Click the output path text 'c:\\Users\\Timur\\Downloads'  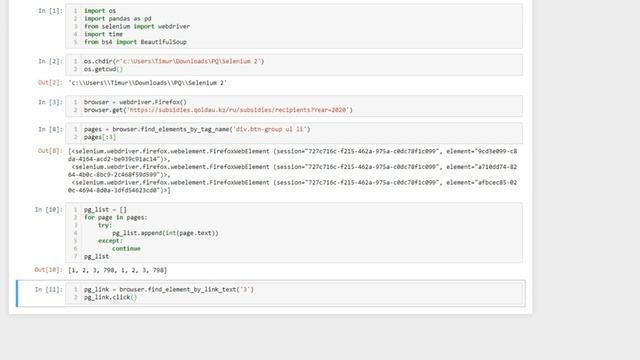point(147,83)
